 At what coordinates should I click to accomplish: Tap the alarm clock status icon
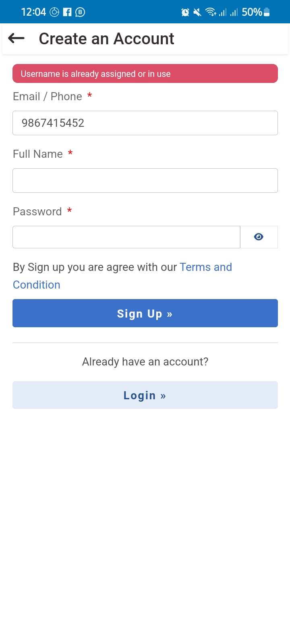pos(185,12)
